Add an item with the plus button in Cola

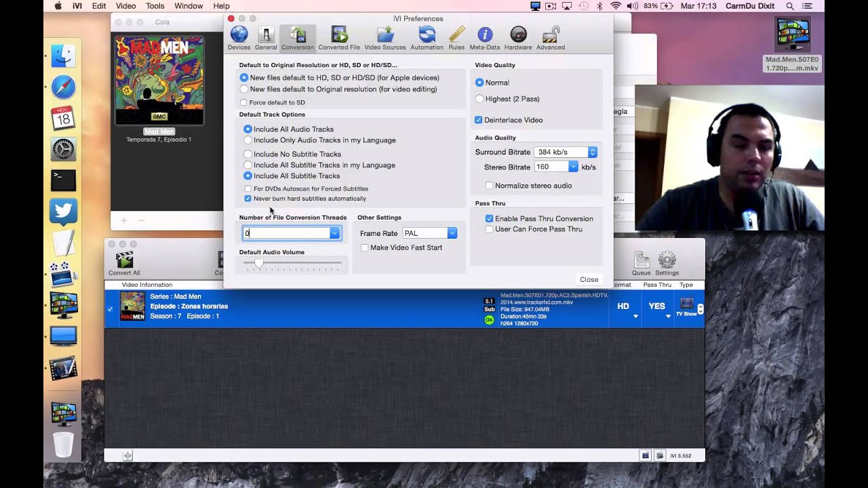click(123, 220)
